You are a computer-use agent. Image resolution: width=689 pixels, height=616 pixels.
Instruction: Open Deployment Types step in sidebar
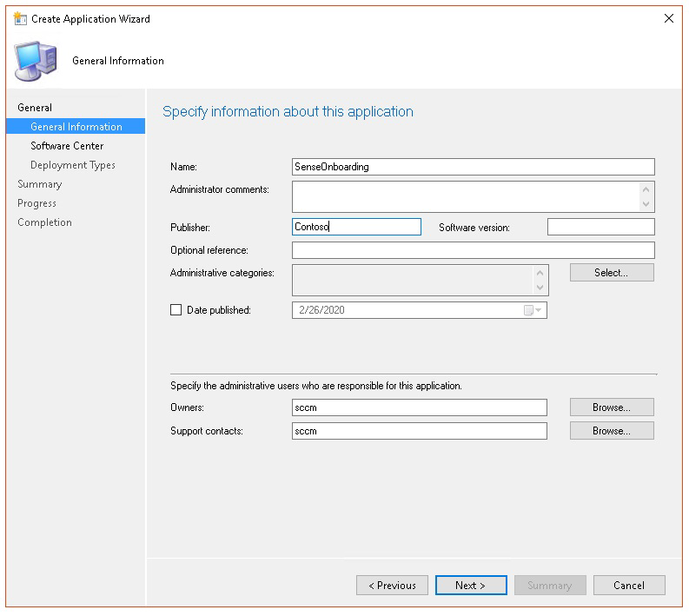point(73,165)
